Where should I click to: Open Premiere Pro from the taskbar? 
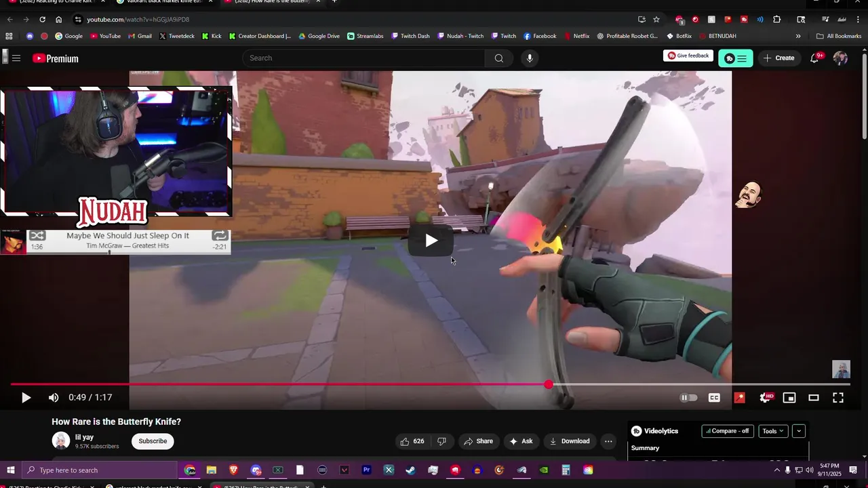click(366, 470)
